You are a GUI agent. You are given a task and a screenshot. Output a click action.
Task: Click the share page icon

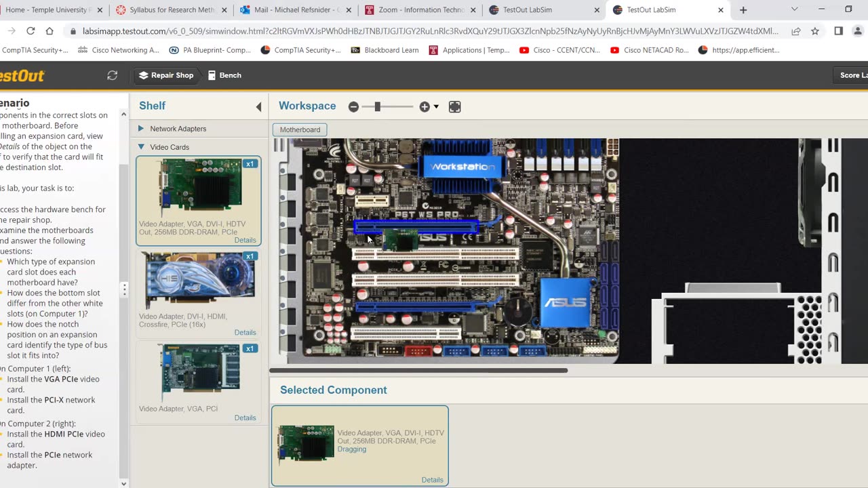click(796, 31)
